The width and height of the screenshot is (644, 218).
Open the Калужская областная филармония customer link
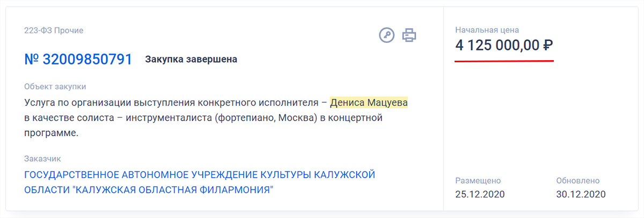click(200, 183)
